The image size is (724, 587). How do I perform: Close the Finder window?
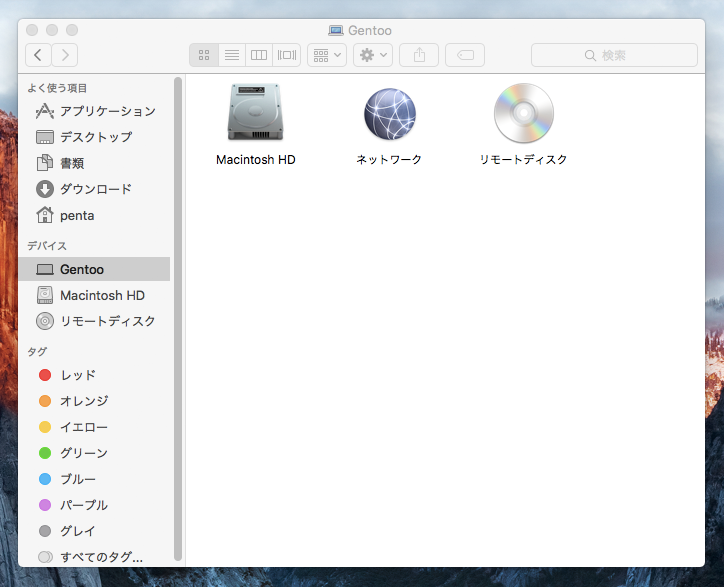(32, 30)
